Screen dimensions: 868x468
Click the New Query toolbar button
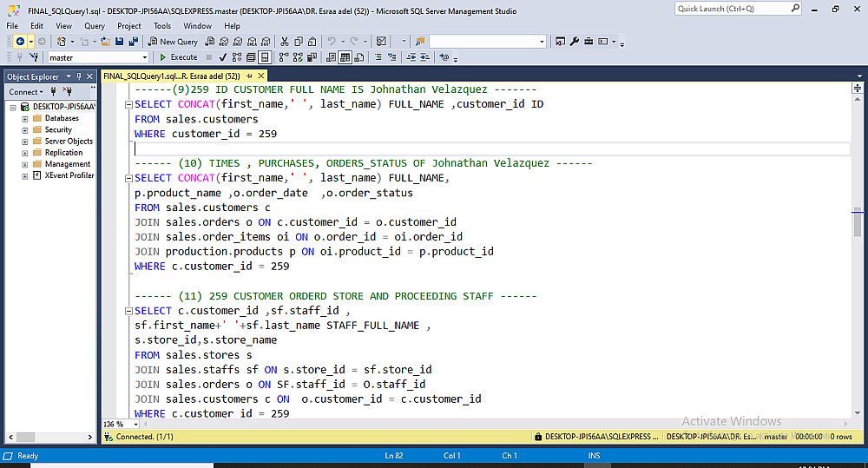[173, 42]
